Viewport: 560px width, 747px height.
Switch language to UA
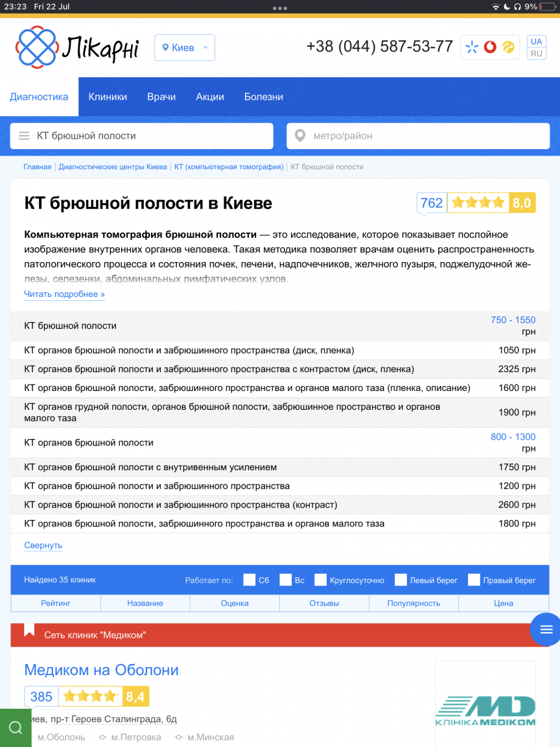click(x=536, y=41)
